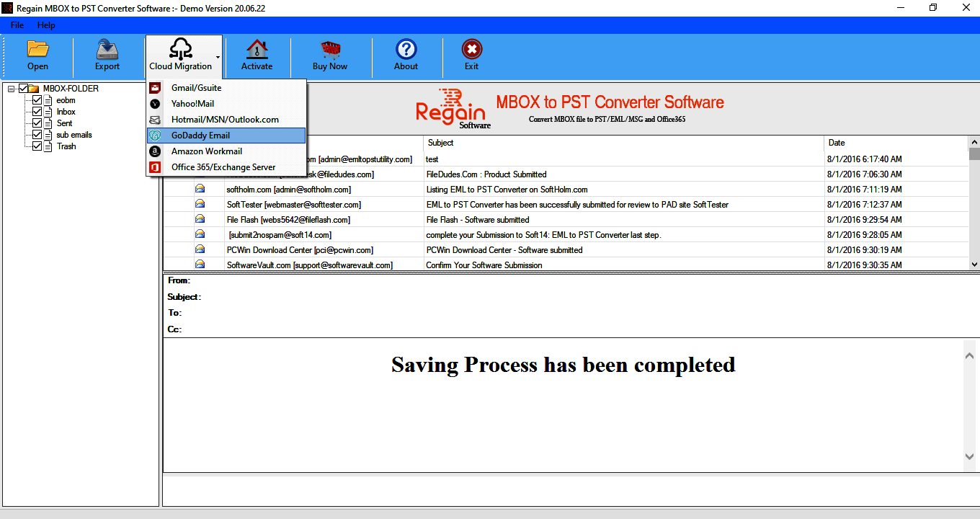Collapse the MBOX-FOLDER tree node
This screenshot has height=519, width=980.
(x=12, y=89)
